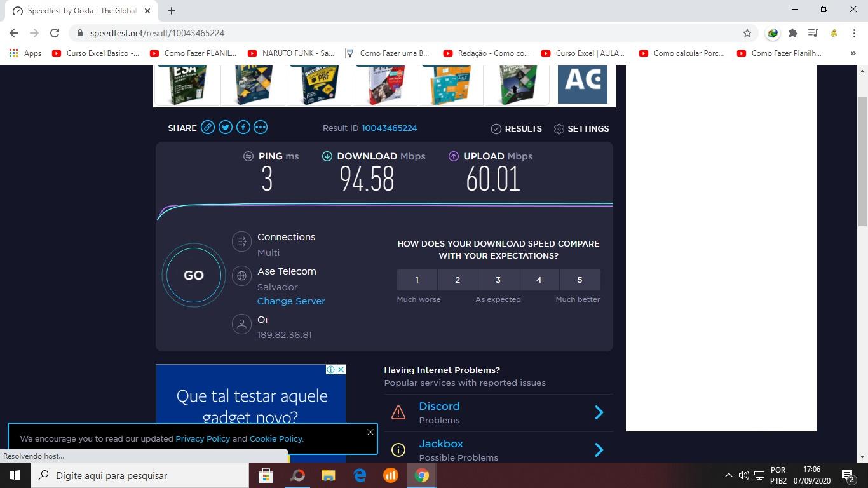Rate download speed 2

click(x=458, y=280)
